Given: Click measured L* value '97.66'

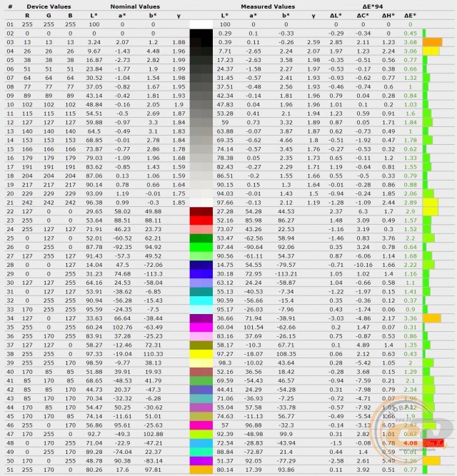Looking at the screenshot, I should [225, 203].
